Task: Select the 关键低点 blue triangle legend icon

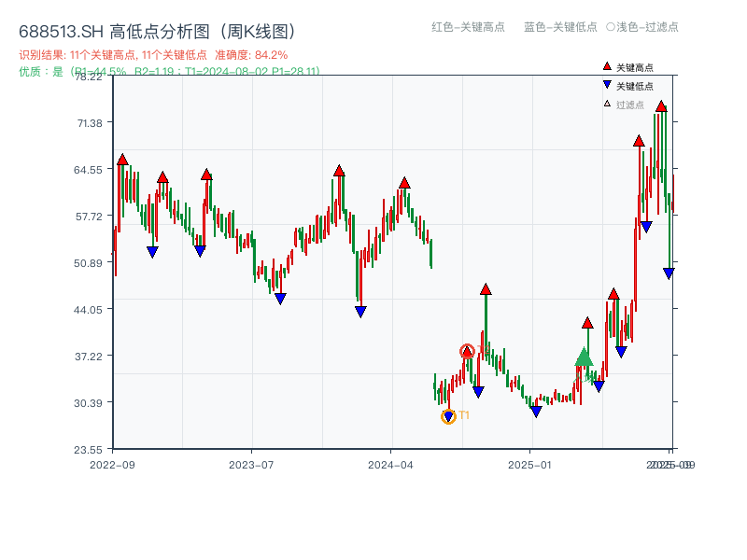Action: point(607,84)
